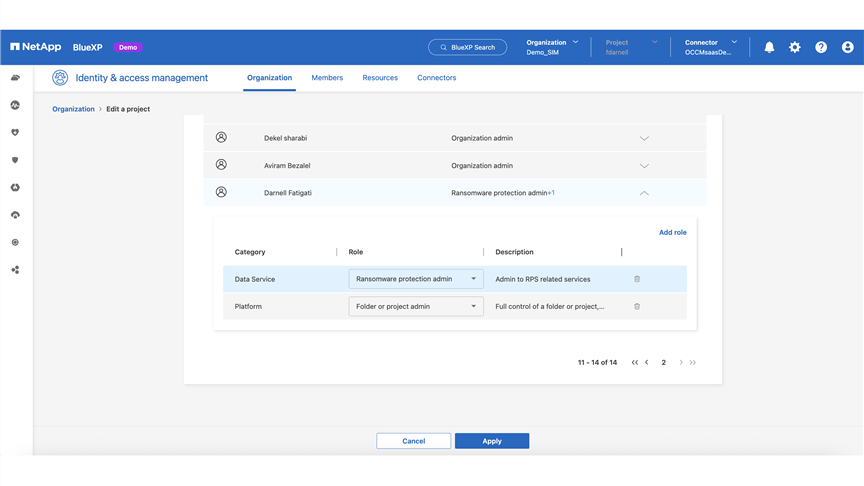The height and width of the screenshot is (486, 864).
Task: Go to the previous page of members
Action: (647, 363)
